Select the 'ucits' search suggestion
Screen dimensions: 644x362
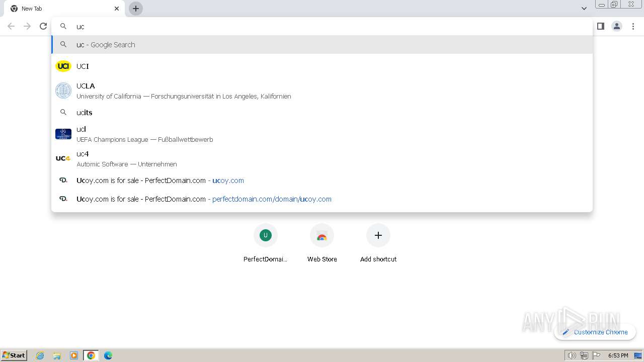click(x=322, y=112)
